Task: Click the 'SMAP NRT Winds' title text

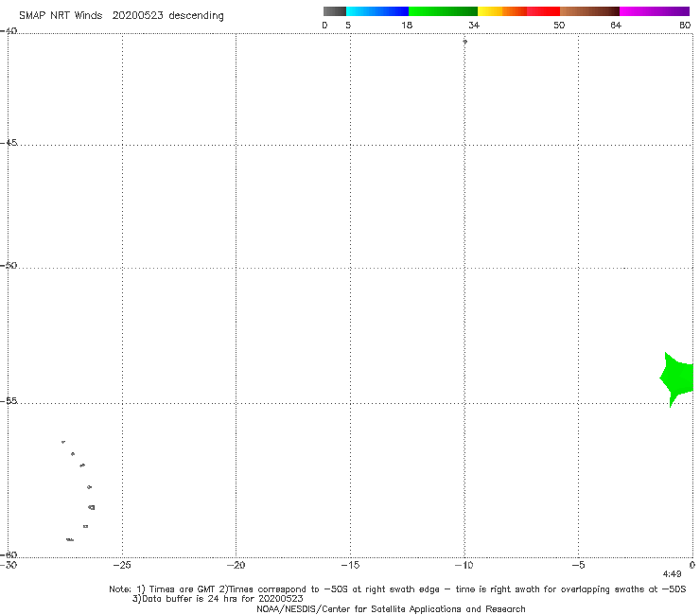Action: pyautogui.click(x=61, y=15)
